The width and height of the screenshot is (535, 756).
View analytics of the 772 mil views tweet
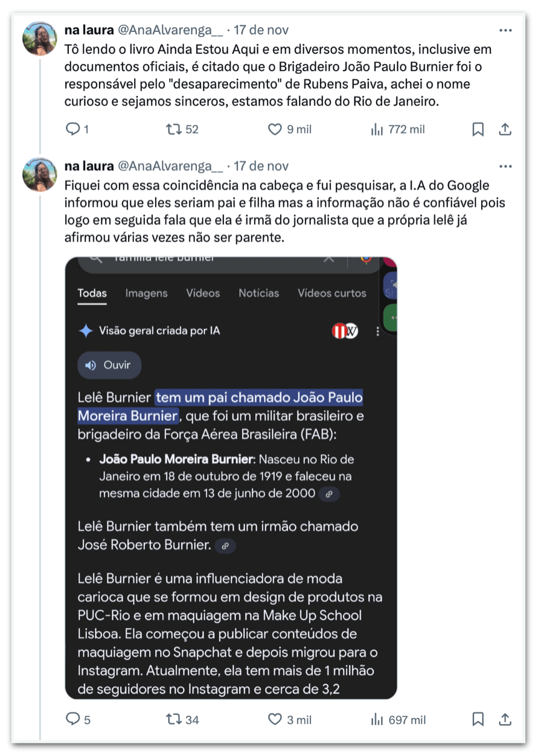click(377, 129)
